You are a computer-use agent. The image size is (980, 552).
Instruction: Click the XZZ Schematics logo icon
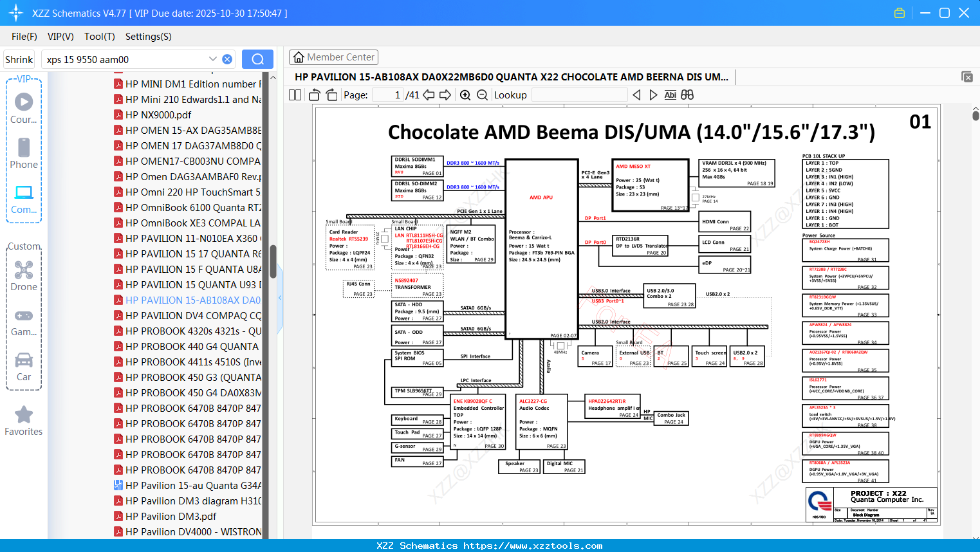click(16, 13)
